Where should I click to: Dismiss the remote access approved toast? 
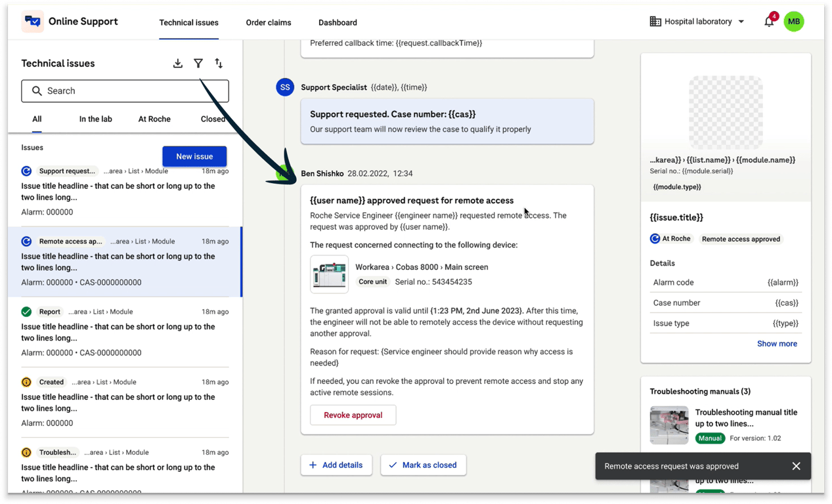coord(796,466)
